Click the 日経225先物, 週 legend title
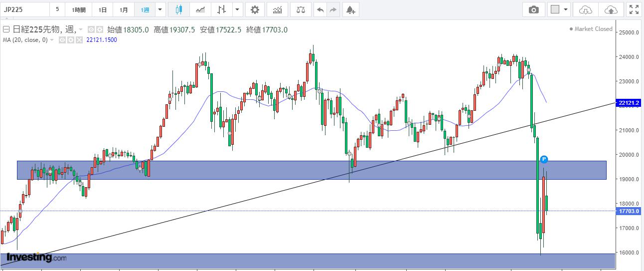 coord(44,30)
